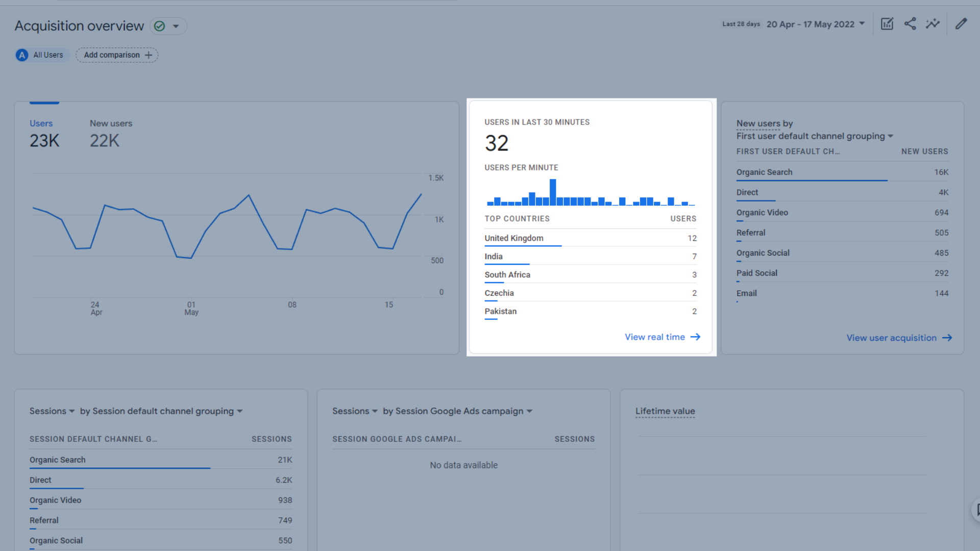Open dropdown arrow beside report status checkmark
The image size is (980, 551).
(x=176, y=26)
